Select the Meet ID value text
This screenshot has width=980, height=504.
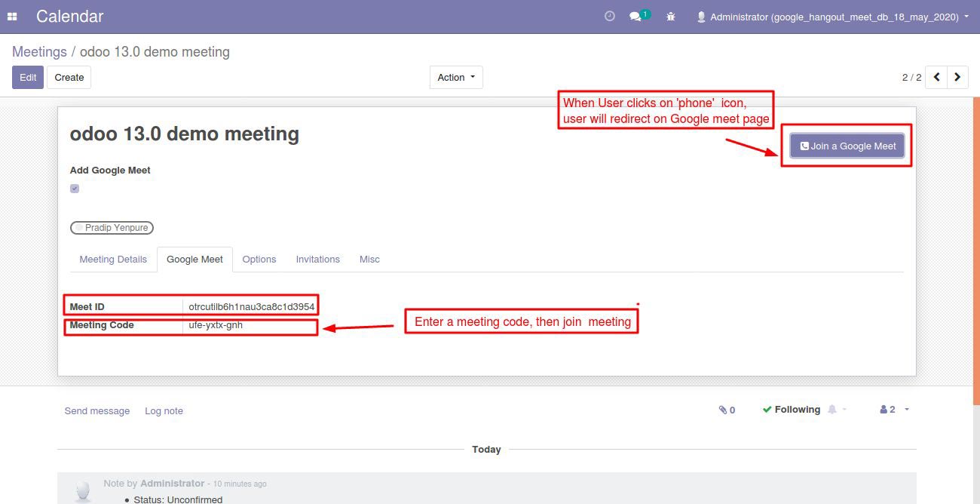(x=251, y=307)
